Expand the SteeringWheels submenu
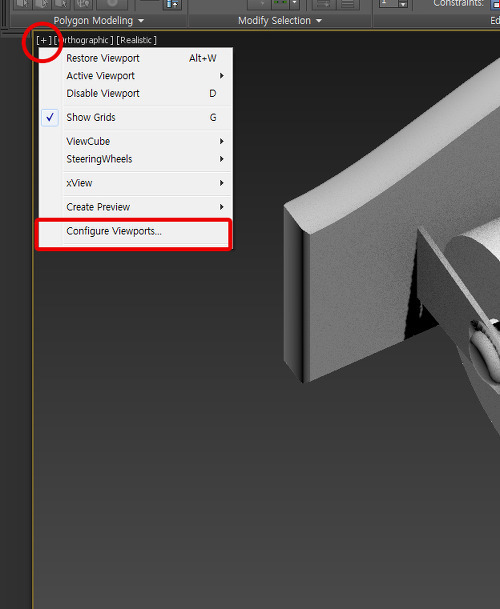Image resolution: width=500 pixels, height=609 pixels. (136, 159)
